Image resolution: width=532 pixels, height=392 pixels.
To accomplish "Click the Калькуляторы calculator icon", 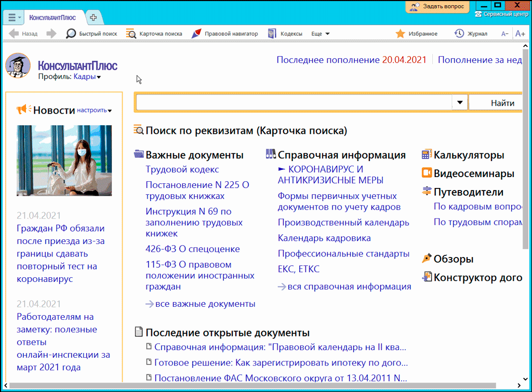I will (x=427, y=154).
